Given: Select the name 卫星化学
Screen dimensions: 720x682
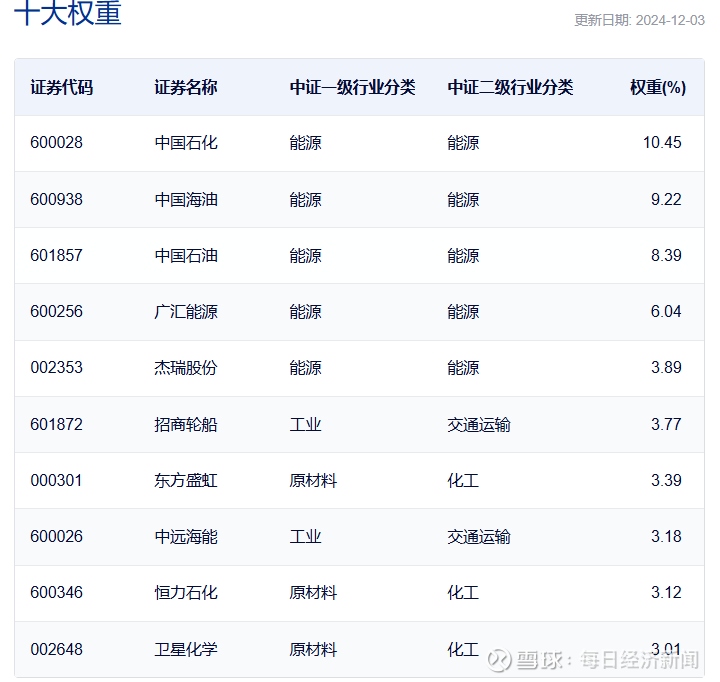Looking at the screenshot, I should click(186, 650).
